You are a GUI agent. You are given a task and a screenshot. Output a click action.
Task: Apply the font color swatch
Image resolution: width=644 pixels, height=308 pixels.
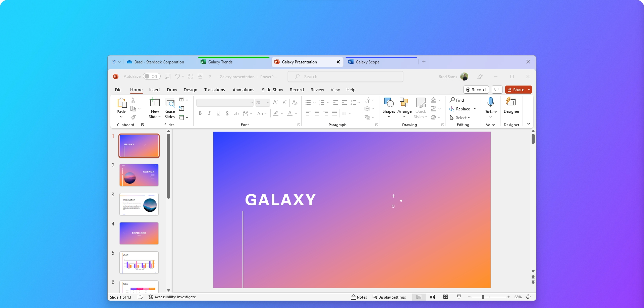[290, 113]
